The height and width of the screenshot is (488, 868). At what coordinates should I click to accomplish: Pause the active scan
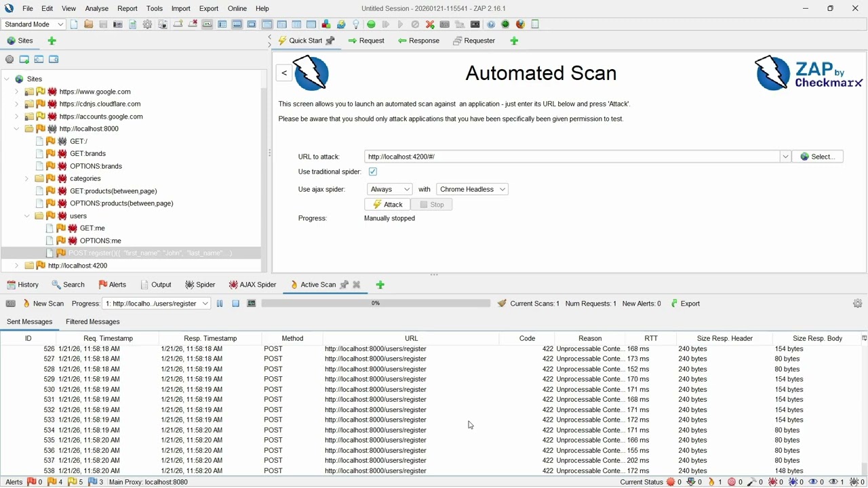tap(220, 304)
